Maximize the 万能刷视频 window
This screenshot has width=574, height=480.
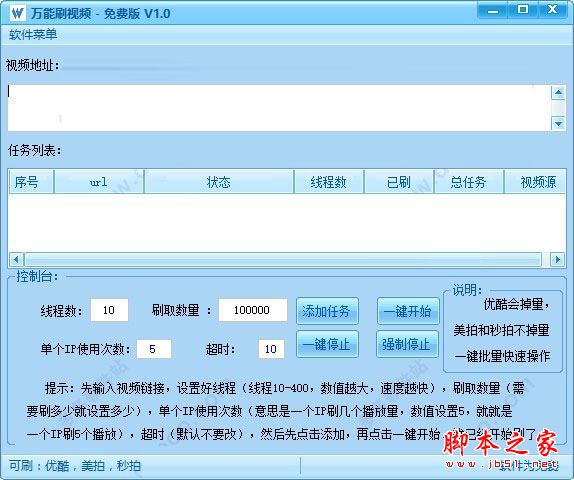click(x=523, y=10)
